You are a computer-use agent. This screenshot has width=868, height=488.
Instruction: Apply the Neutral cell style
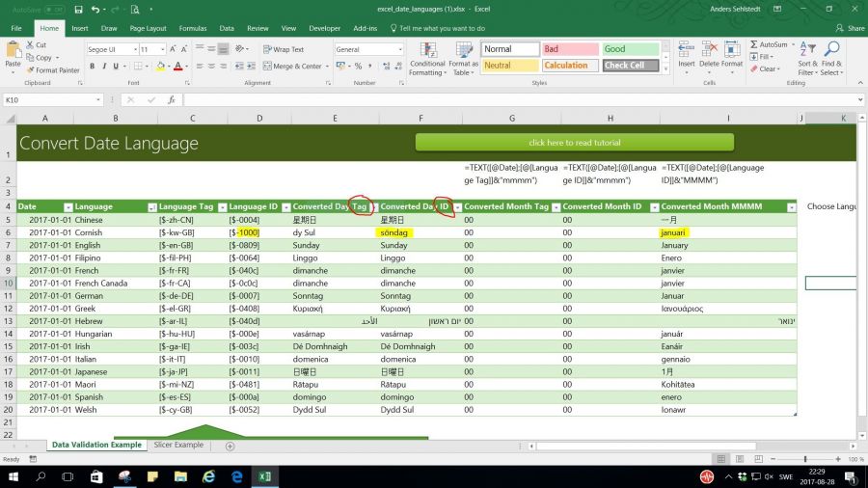coord(510,66)
